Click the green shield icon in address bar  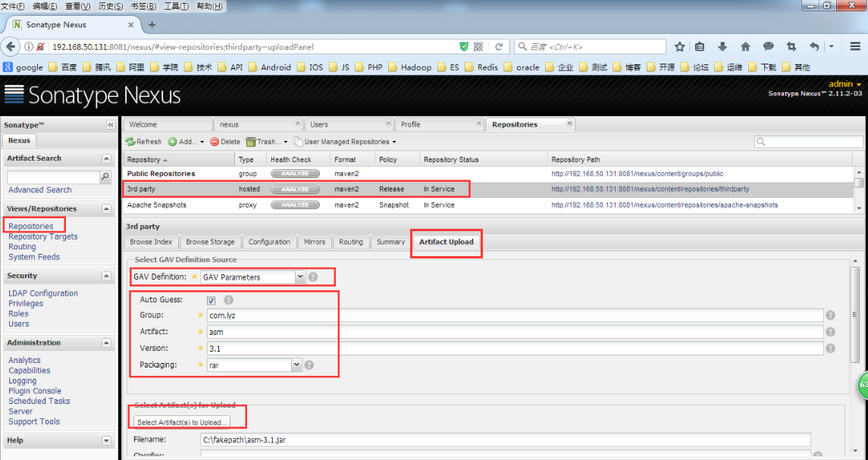[x=465, y=47]
